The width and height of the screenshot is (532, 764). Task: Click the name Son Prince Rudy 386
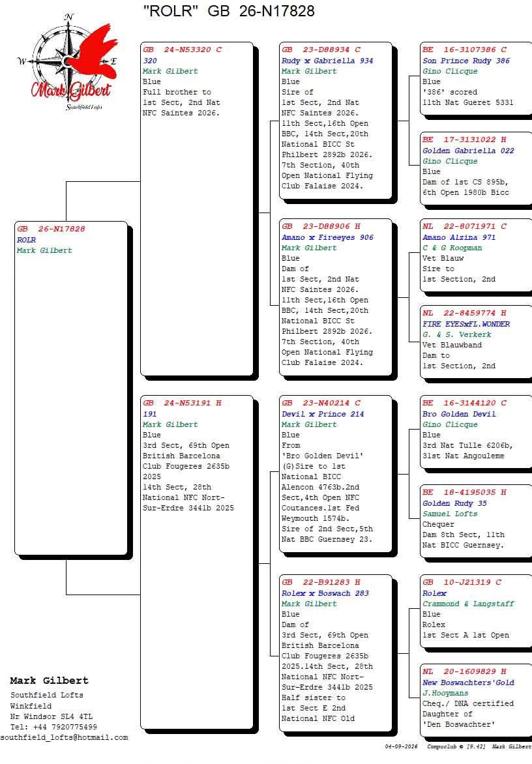coord(466,61)
